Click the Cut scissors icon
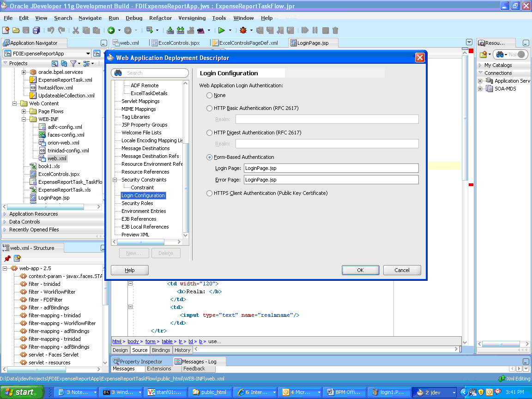 (x=75, y=30)
